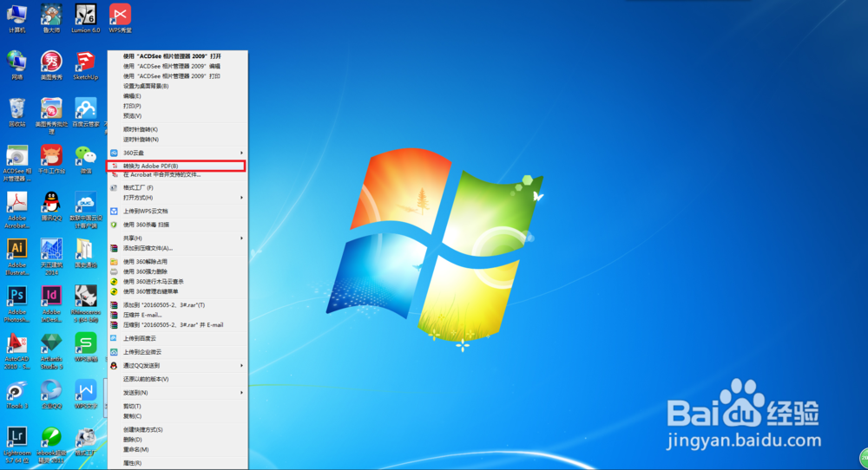Viewport: 868px width, 470px height.
Task: Open the 百度云管家 shortcut
Action: pyautogui.click(x=86, y=113)
